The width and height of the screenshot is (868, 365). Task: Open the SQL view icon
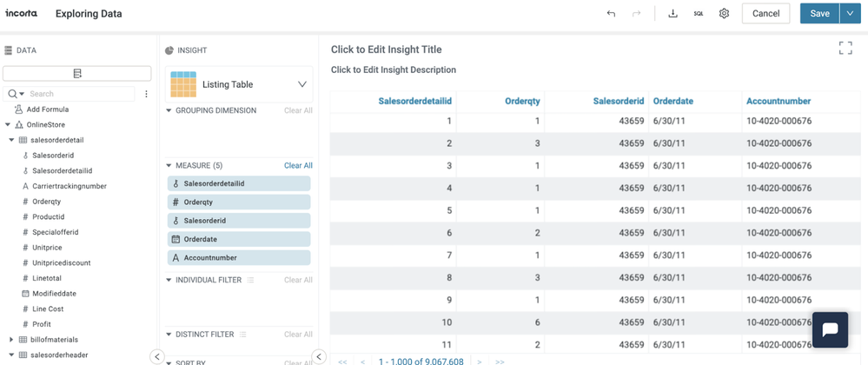tap(699, 14)
